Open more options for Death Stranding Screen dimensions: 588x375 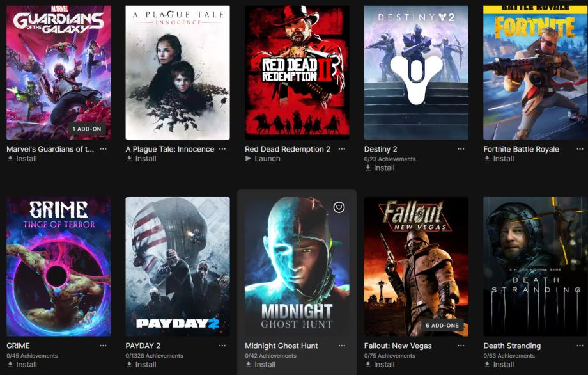580,346
